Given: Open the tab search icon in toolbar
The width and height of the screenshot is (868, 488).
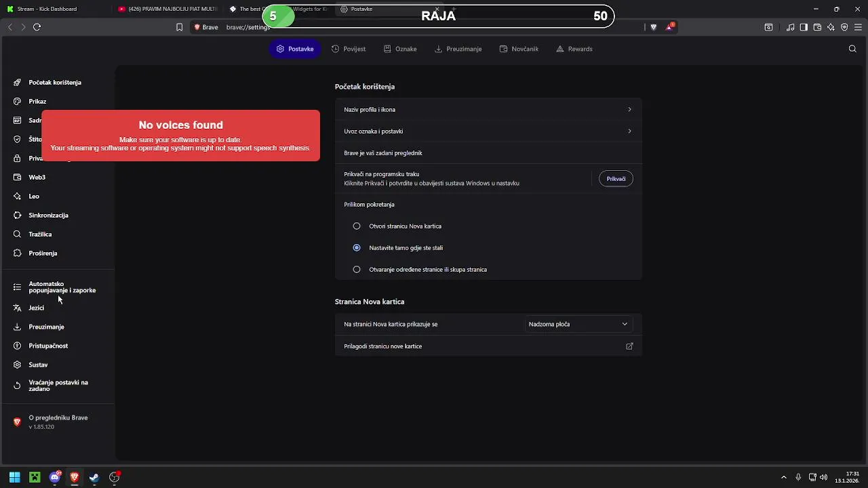Looking at the screenshot, I should point(768,27).
